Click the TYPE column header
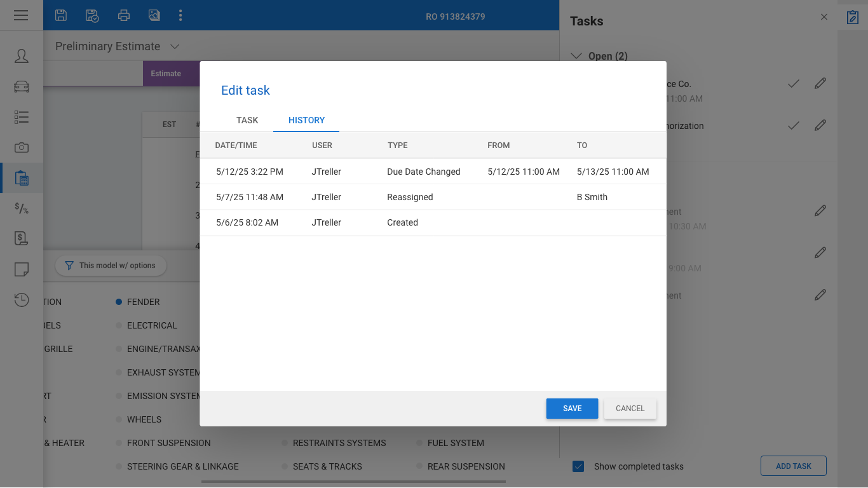The height and width of the screenshot is (488, 868). click(x=398, y=146)
